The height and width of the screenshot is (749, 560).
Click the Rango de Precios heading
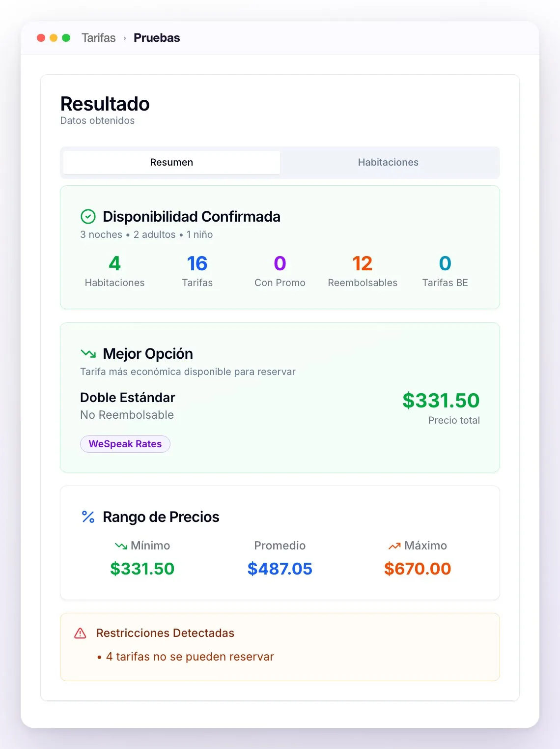pos(161,517)
